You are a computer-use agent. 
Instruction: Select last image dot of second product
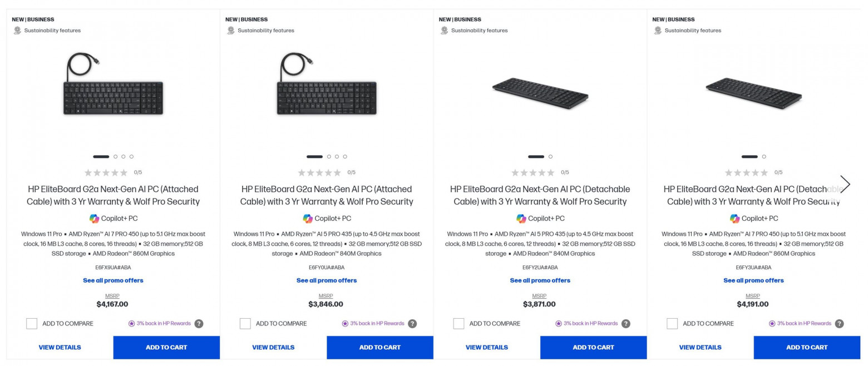pyautogui.click(x=345, y=157)
